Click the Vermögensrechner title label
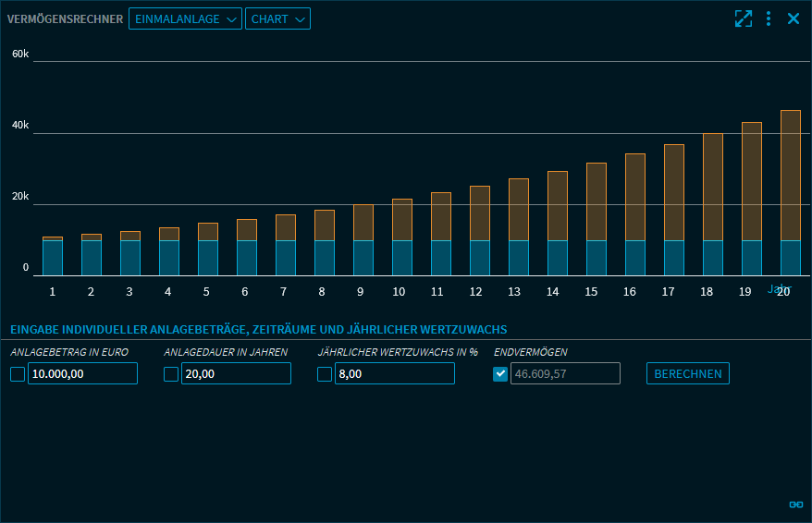This screenshot has width=812, height=523. pyautogui.click(x=65, y=18)
